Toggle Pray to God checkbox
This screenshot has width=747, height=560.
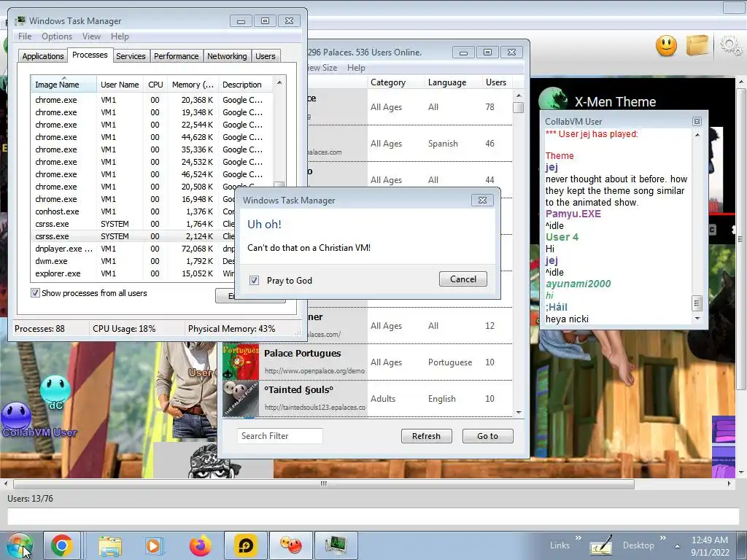coord(254,281)
